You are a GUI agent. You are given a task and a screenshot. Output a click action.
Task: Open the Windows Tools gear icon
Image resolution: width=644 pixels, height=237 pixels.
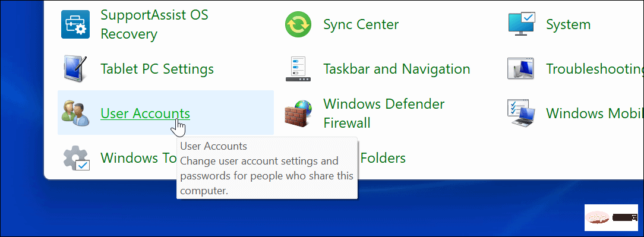coord(77,158)
